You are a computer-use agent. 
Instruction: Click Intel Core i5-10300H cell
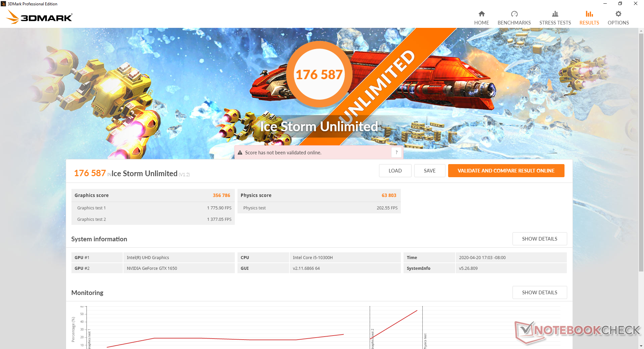345,257
